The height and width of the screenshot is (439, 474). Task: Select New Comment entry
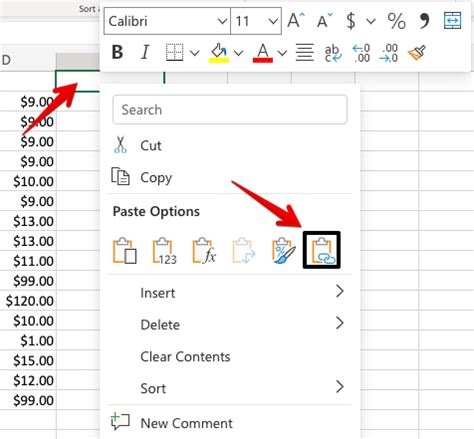pyautogui.click(x=229, y=423)
